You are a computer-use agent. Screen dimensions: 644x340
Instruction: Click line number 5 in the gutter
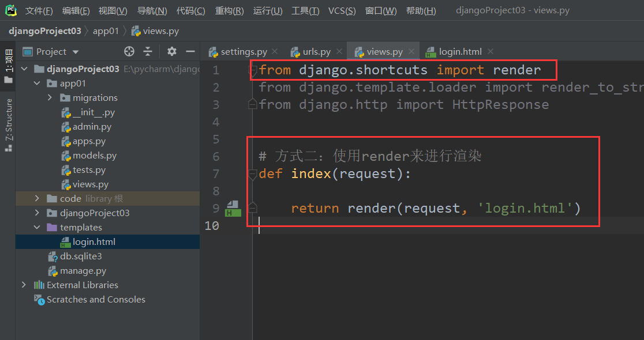point(216,139)
